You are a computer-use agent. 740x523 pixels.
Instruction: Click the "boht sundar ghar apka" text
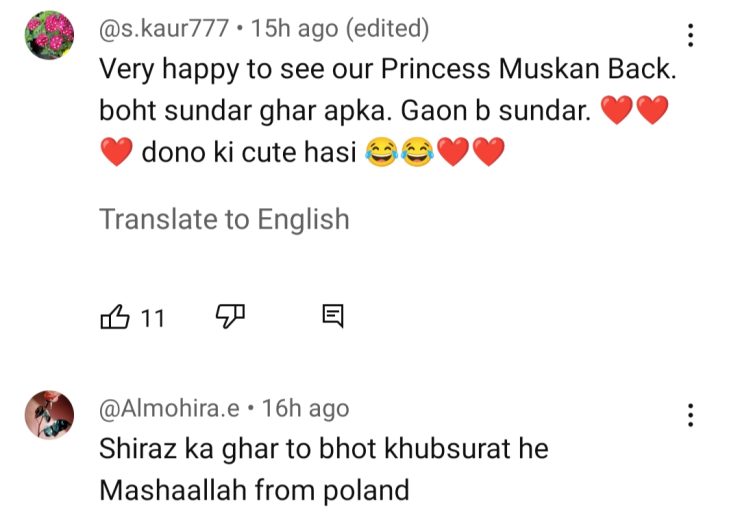point(245,113)
